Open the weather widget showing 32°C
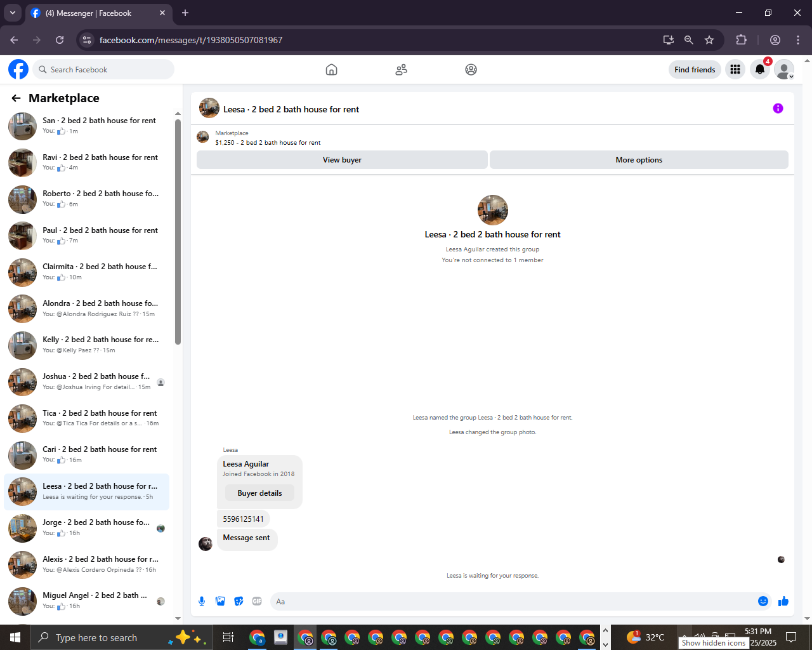Screen dimensions: 812x650 pyautogui.click(x=645, y=637)
